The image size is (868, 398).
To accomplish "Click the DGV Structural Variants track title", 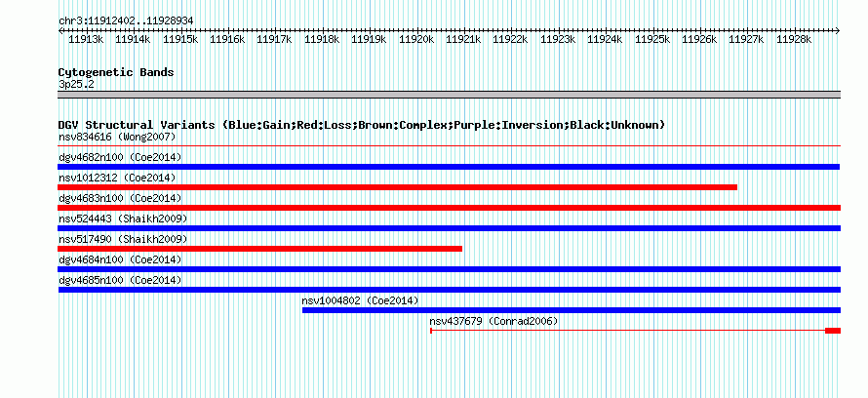I will 362,125.
